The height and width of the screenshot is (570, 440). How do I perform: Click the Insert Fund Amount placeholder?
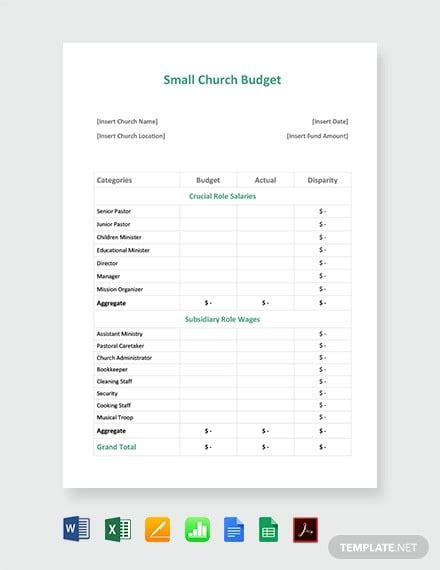coord(317,136)
